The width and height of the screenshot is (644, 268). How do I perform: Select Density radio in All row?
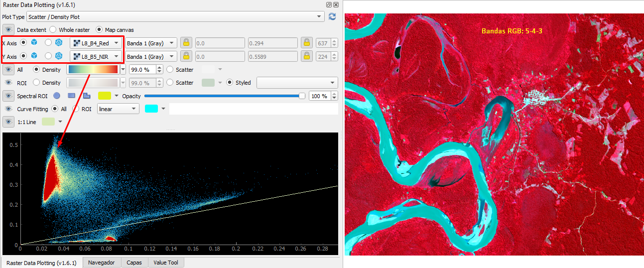[x=36, y=70]
